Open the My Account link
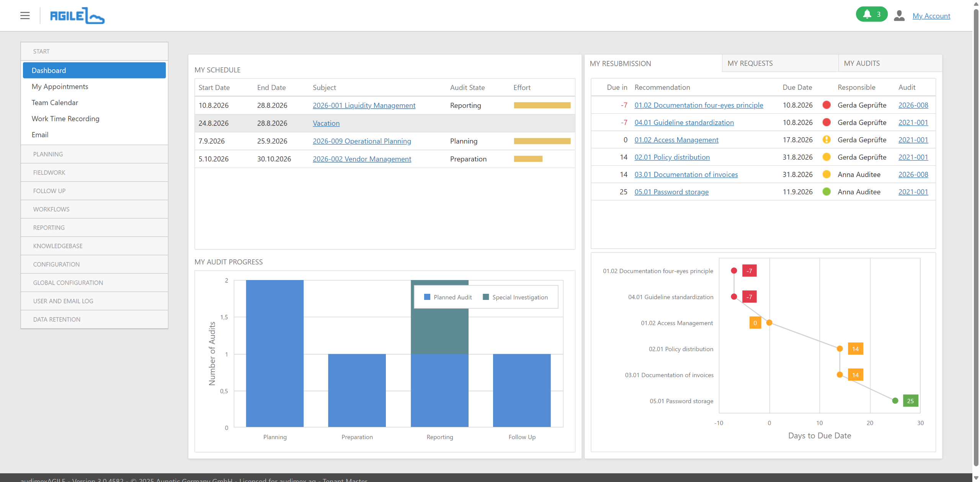980x482 pixels. tap(931, 16)
